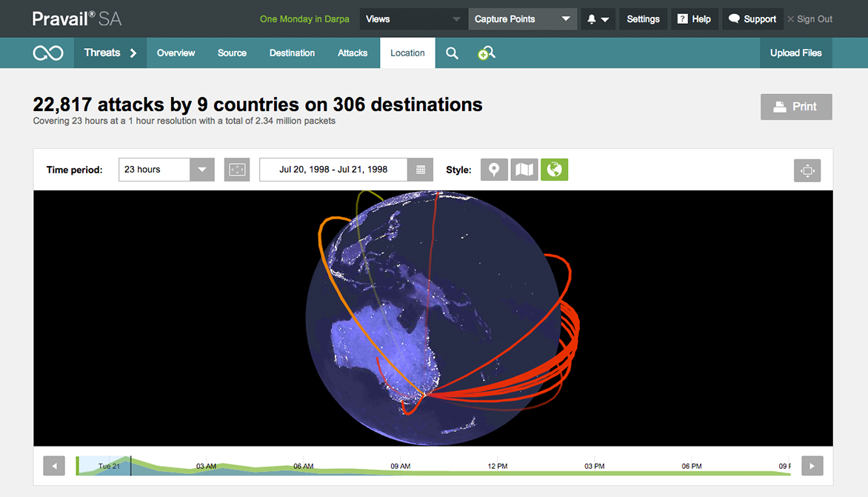Step timeline backward with left arrow
Viewport: 868px width, 497px height.
tap(54, 465)
